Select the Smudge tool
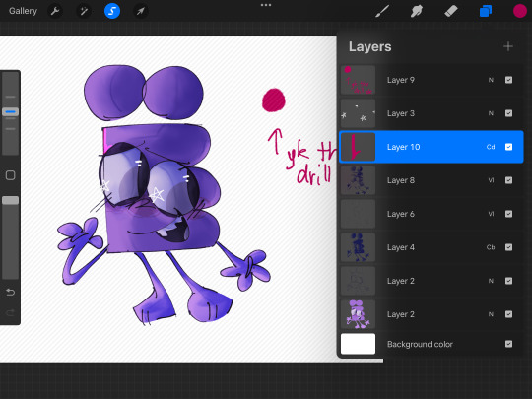532x399 pixels. coord(417,11)
